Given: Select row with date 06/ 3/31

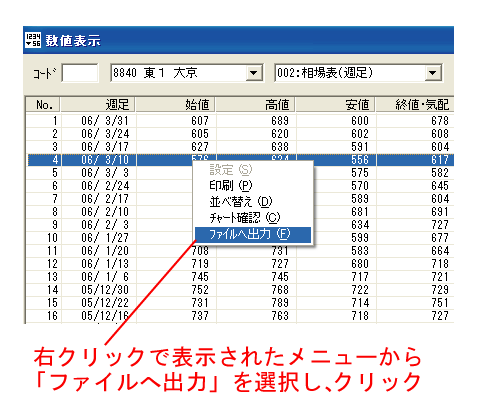Looking at the screenshot, I should point(240,121).
